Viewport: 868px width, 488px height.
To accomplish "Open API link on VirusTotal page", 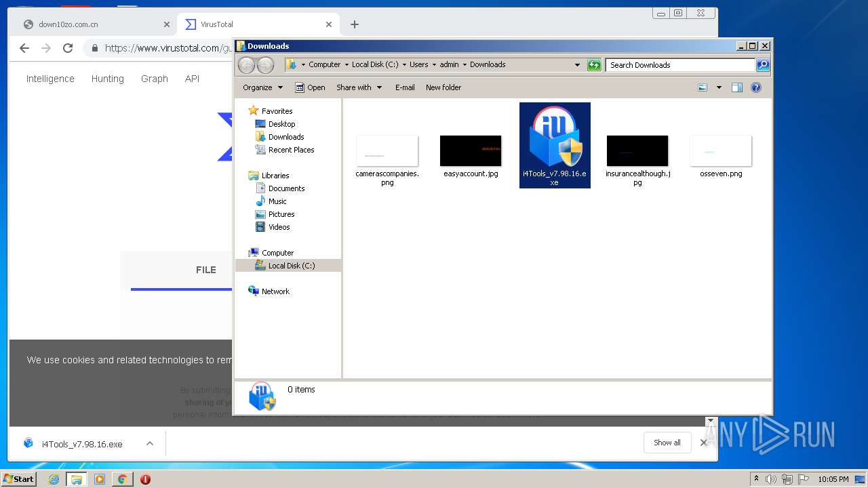I will (x=193, y=79).
